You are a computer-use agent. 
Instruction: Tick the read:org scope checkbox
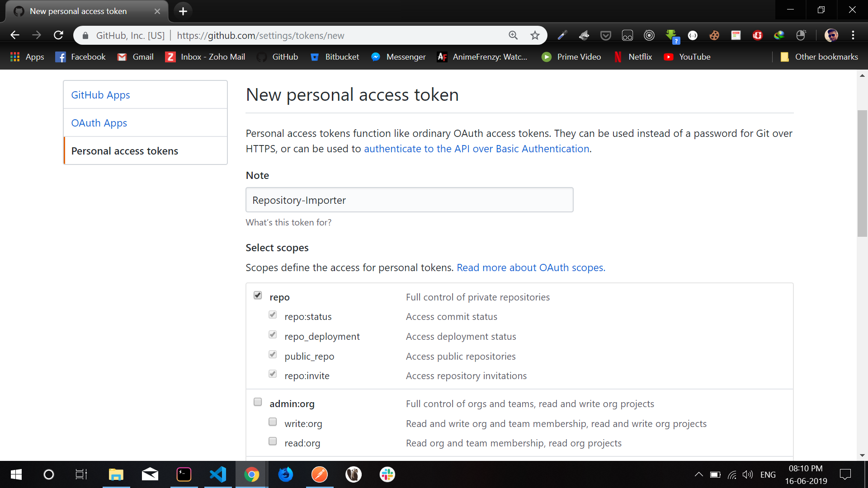[273, 441]
